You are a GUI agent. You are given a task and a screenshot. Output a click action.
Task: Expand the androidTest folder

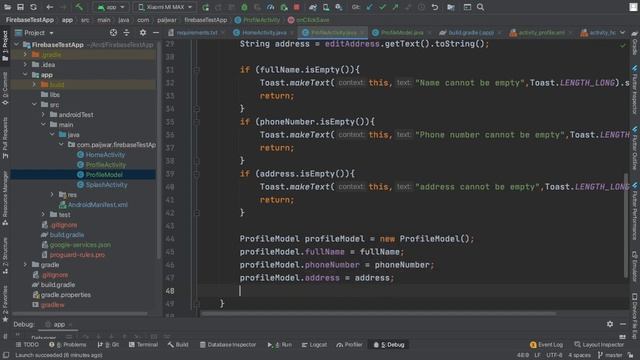43,115
